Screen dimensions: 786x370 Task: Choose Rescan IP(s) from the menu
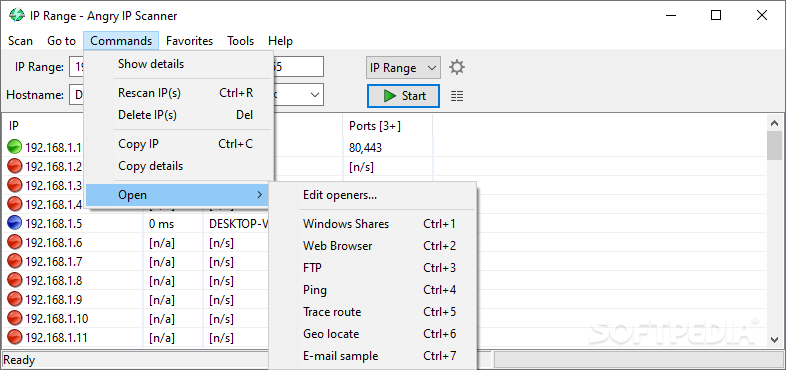pos(179,93)
